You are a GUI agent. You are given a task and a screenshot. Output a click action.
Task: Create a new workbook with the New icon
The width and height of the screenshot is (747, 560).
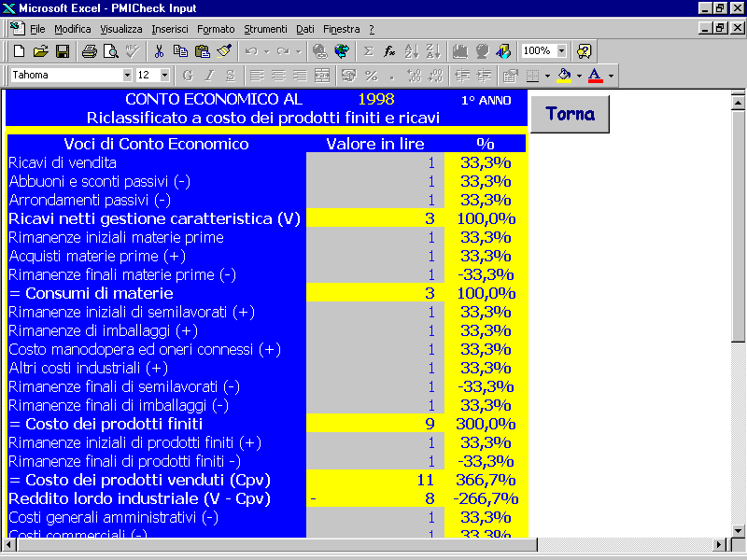click(19, 51)
